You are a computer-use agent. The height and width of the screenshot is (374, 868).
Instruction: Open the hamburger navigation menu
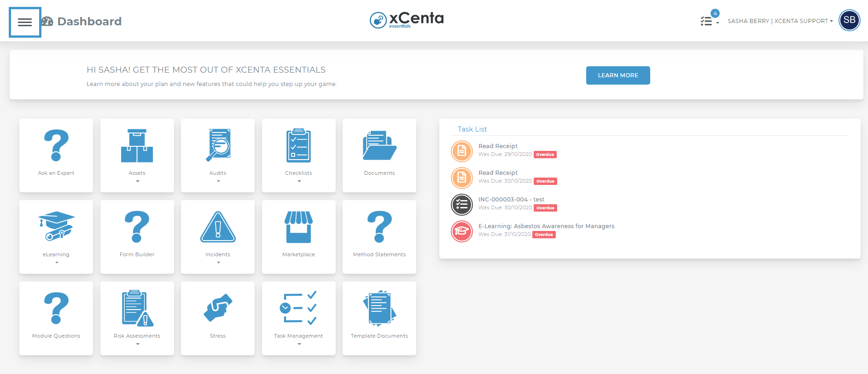[x=25, y=22]
